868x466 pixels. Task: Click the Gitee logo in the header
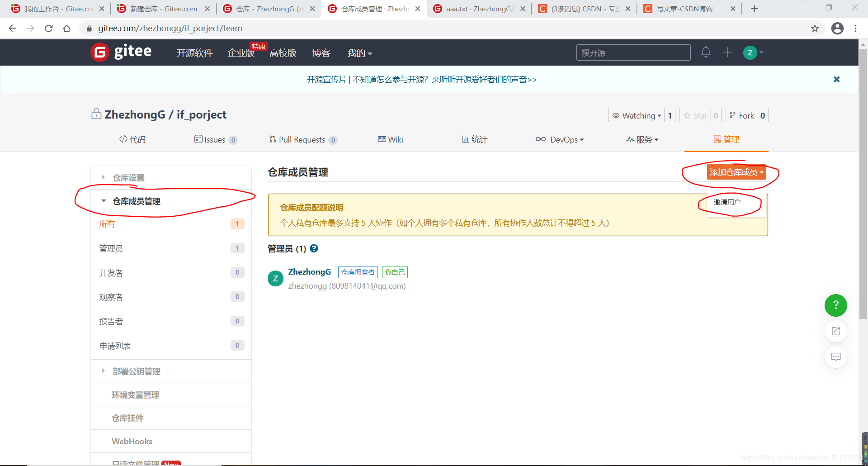121,52
